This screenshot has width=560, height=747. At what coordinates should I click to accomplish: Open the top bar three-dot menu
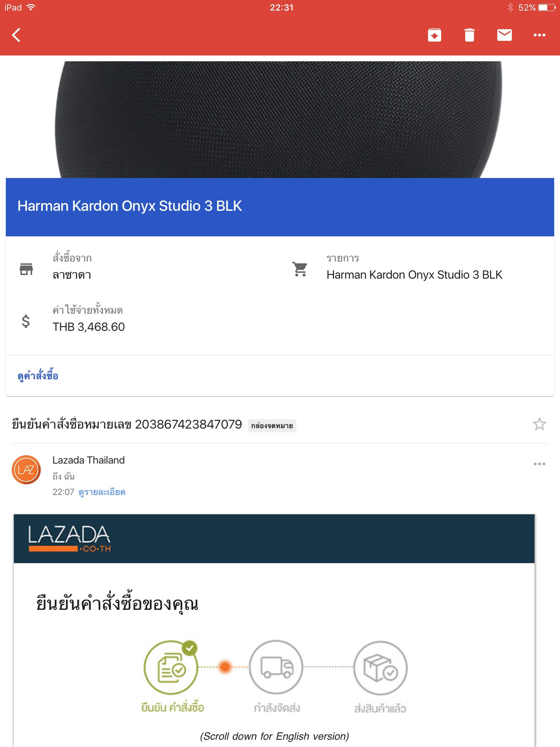coord(540,35)
